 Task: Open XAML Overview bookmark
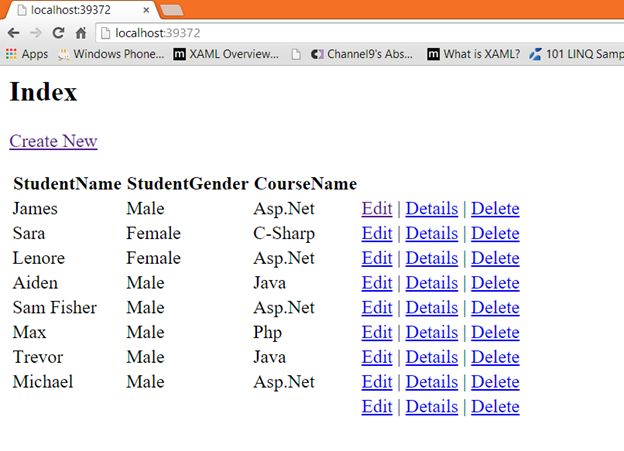point(226,54)
